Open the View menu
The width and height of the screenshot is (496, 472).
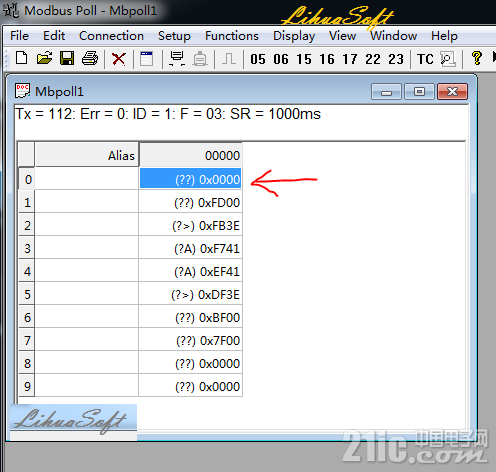click(343, 36)
